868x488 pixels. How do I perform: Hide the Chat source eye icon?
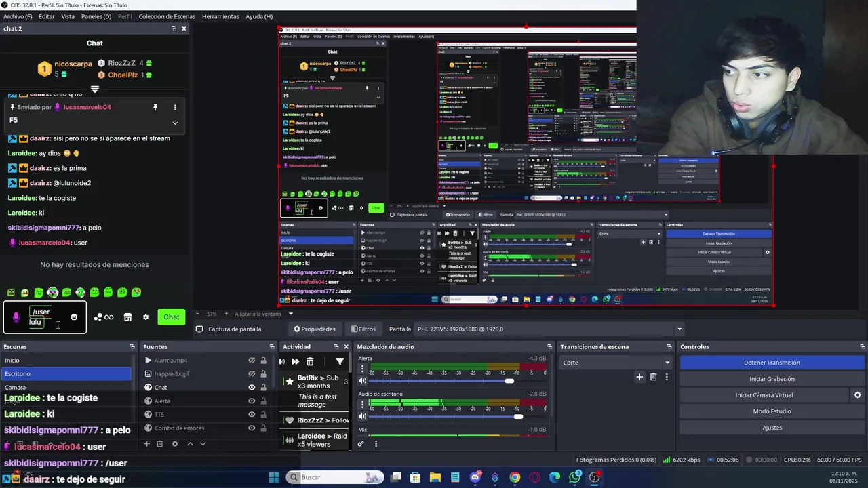pos(252,388)
